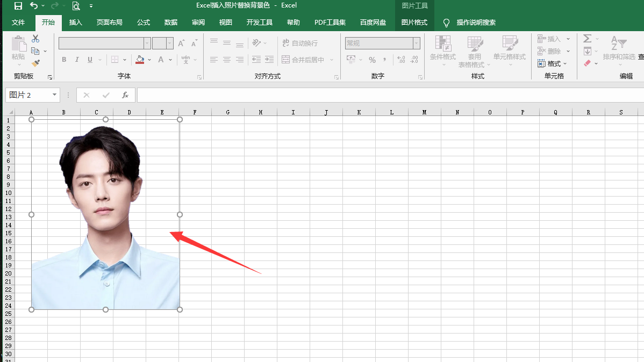
Task: Apply the fill color paint bucket
Action: click(140, 60)
